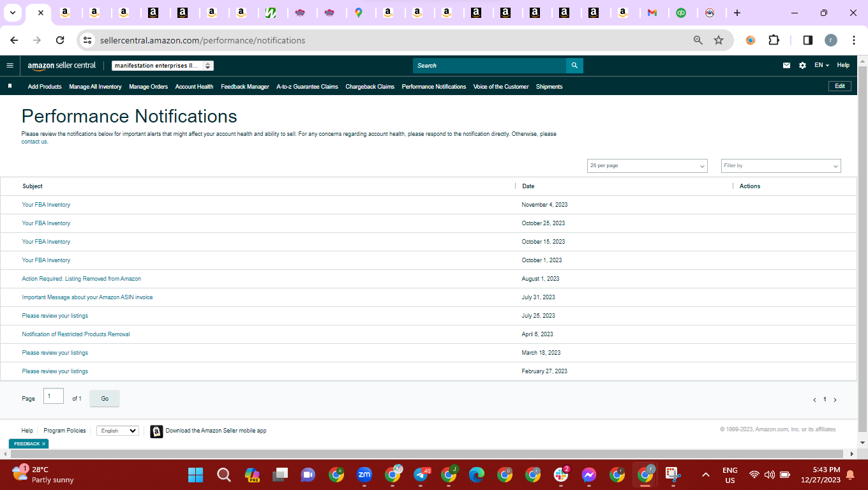Reload the page with the refresh button
Image resolution: width=868 pixels, height=490 pixels.
point(60,40)
